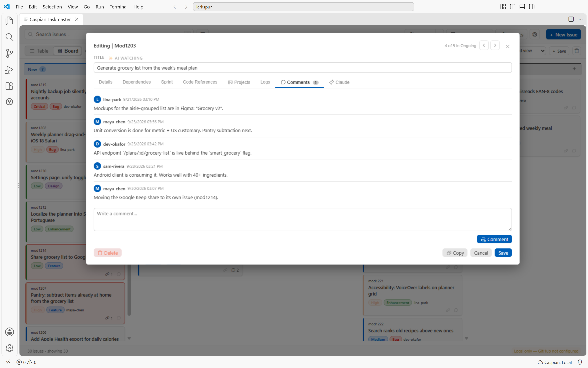
Task: Open the Explorer view in activity bar
Action: tap(9, 21)
